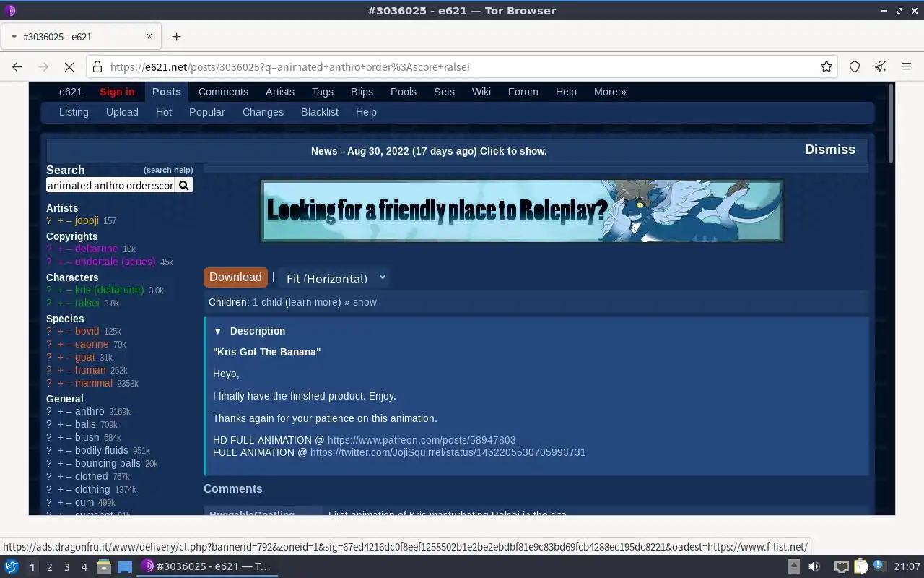Open the twitter.com JojiSquirrel status link
924x578 pixels.
pyautogui.click(x=448, y=452)
